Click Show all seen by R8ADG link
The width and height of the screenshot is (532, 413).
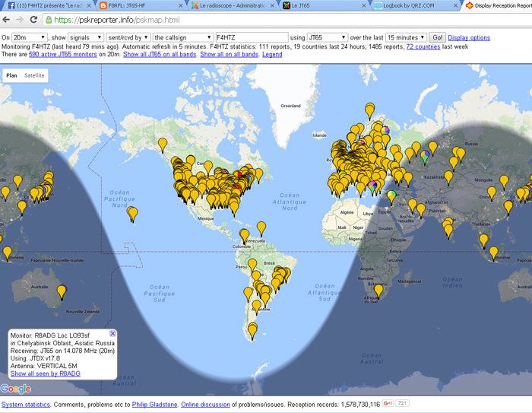[x=46, y=373]
